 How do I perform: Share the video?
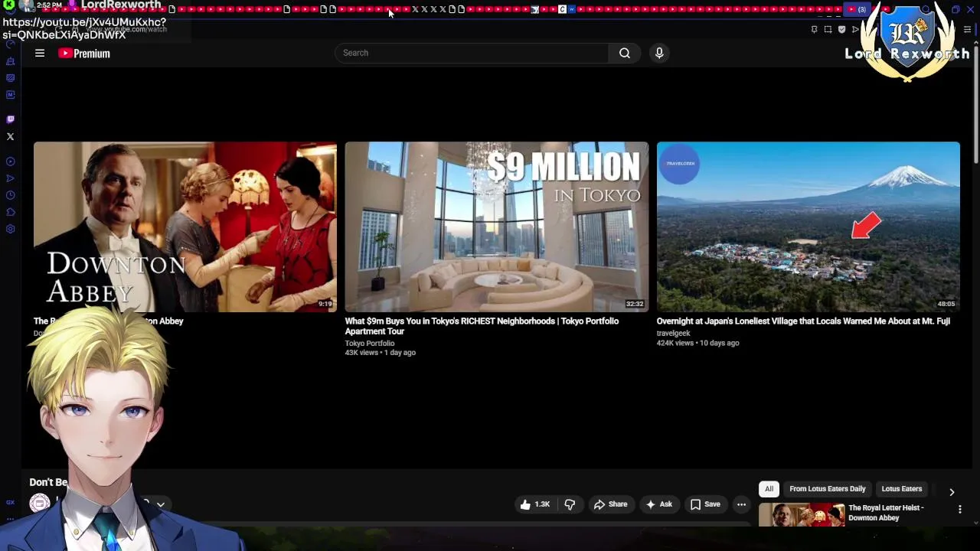[x=610, y=504]
